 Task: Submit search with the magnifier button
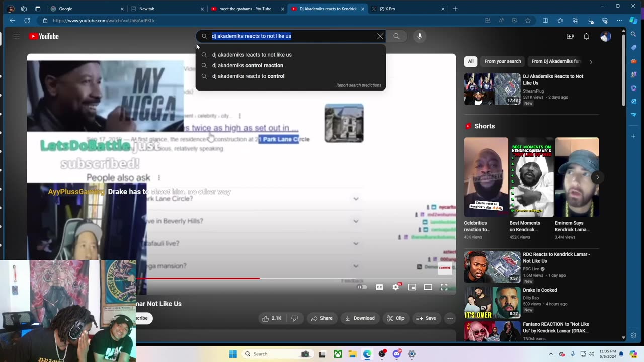(x=396, y=36)
